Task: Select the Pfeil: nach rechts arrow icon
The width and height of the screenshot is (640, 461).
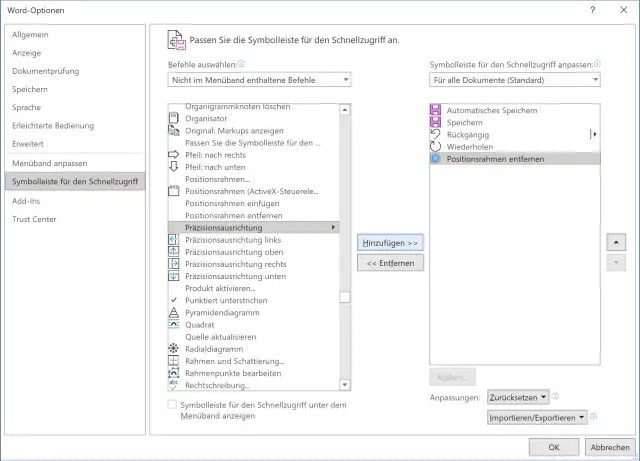Action: click(174, 155)
